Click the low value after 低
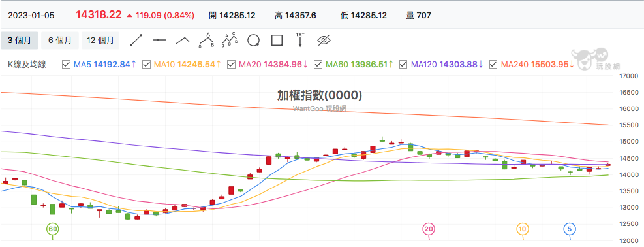Viewport: 644px width, 247px height. pos(369,16)
